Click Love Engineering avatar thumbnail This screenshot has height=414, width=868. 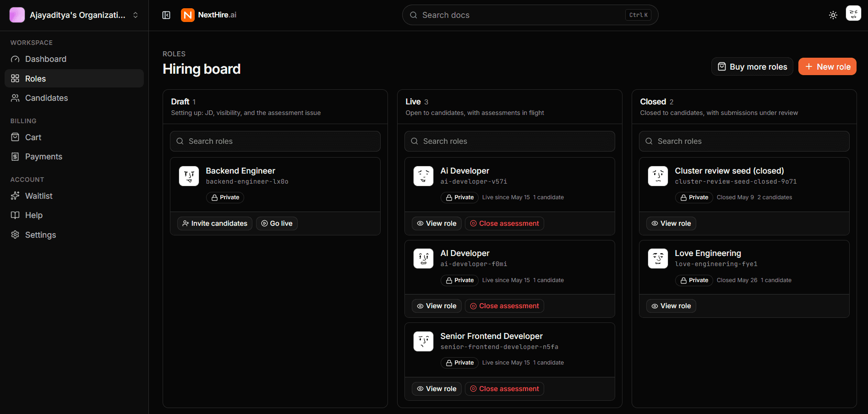point(658,259)
